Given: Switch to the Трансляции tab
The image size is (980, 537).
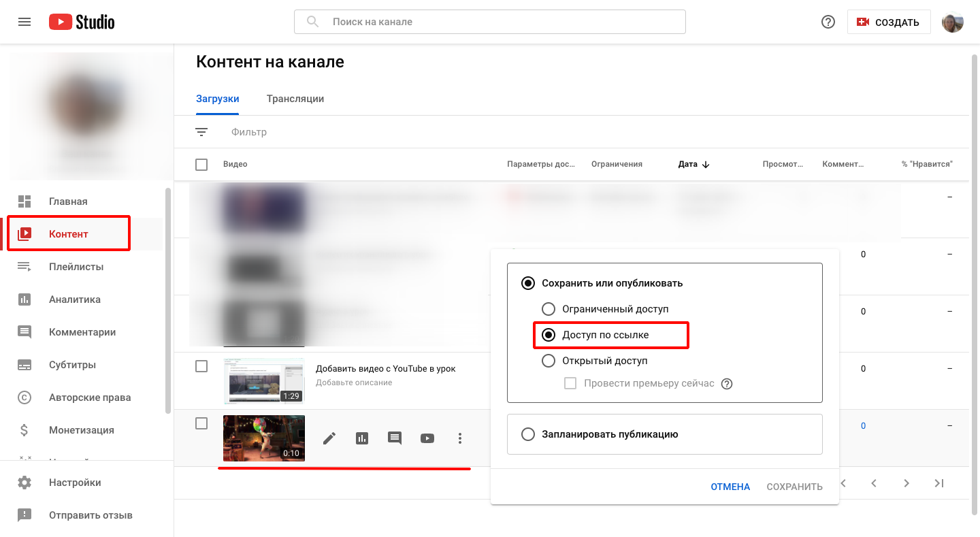Looking at the screenshot, I should click(295, 99).
